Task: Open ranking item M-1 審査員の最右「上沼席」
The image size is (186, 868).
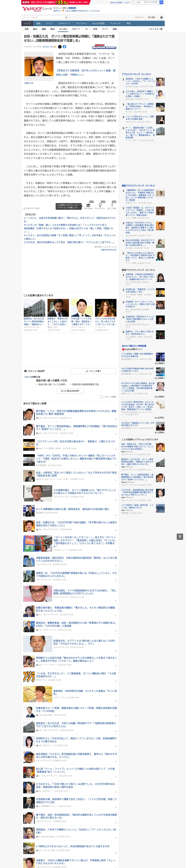Action: (143, 134)
